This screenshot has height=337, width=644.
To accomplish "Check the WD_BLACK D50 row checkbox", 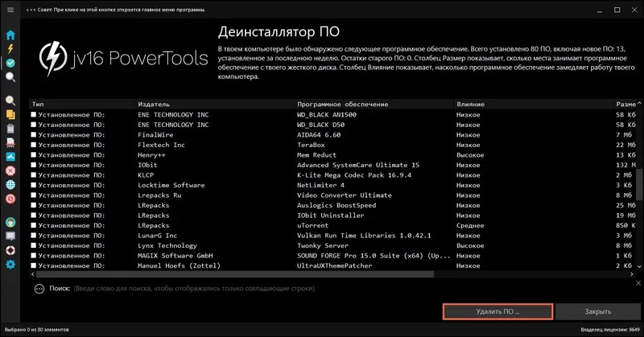I will (34, 125).
